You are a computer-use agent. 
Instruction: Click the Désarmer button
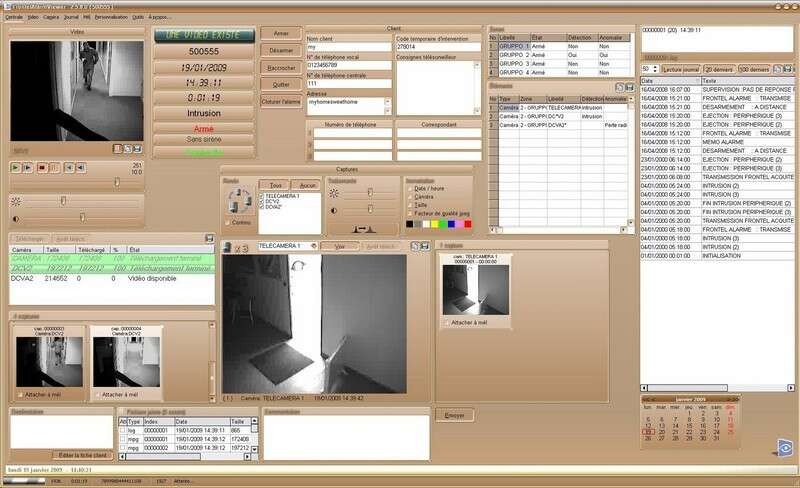[x=282, y=50]
